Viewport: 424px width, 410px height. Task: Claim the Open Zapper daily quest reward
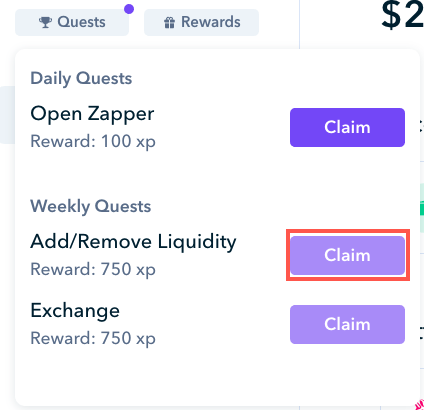[347, 127]
